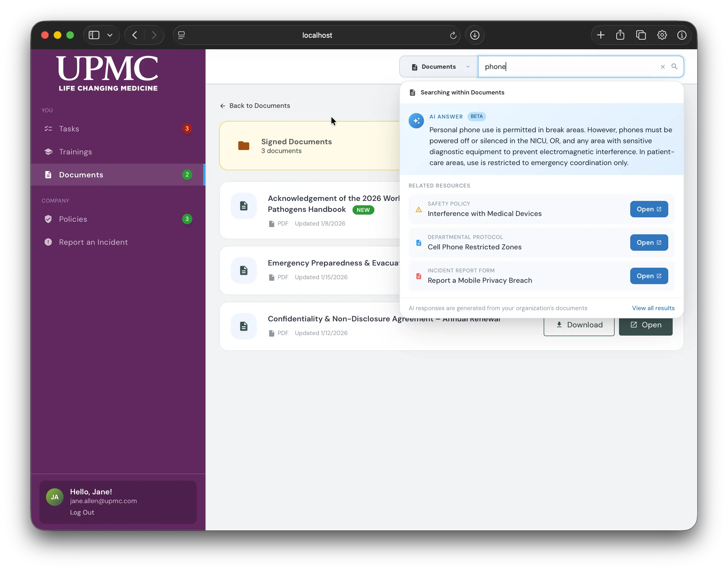Screen dimensions: 728x571
Task: Click View all results link
Action: pos(653,308)
